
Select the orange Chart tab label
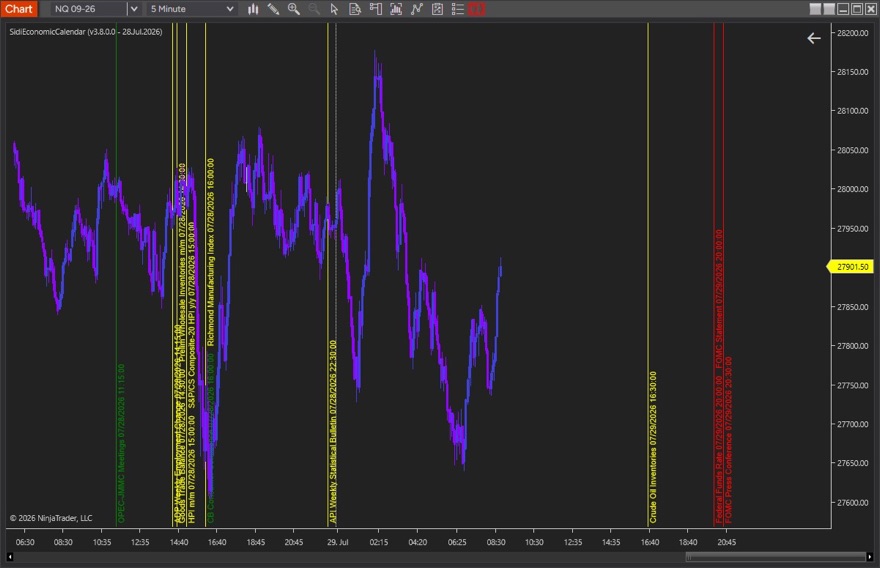[19, 9]
